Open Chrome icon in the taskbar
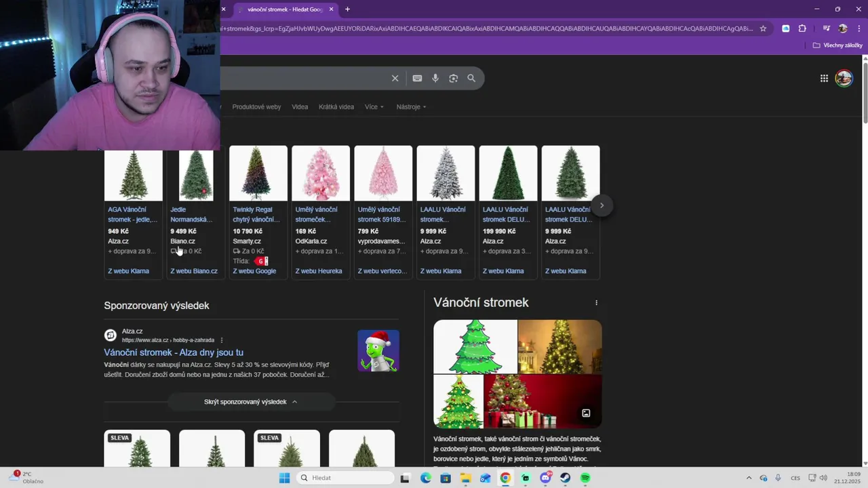Screen dimensions: 868x488 pyautogui.click(x=505, y=478)
